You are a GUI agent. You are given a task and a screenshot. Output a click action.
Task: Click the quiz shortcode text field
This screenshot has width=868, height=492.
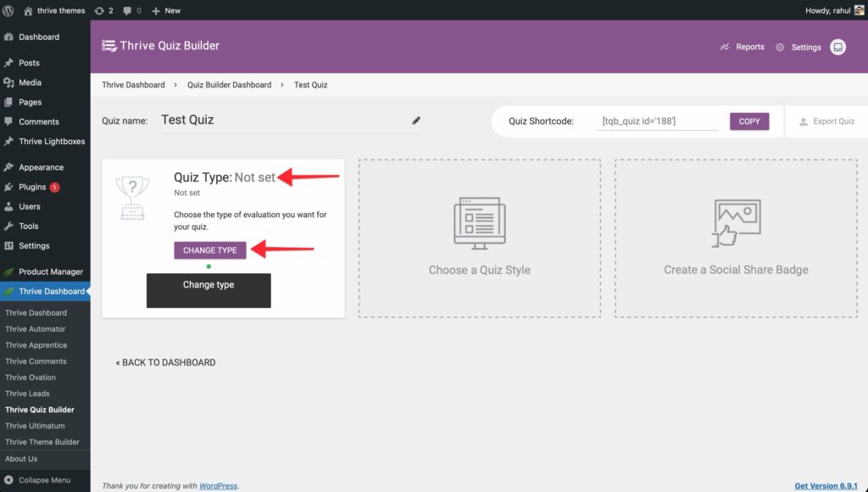click(x=658, y=121)
